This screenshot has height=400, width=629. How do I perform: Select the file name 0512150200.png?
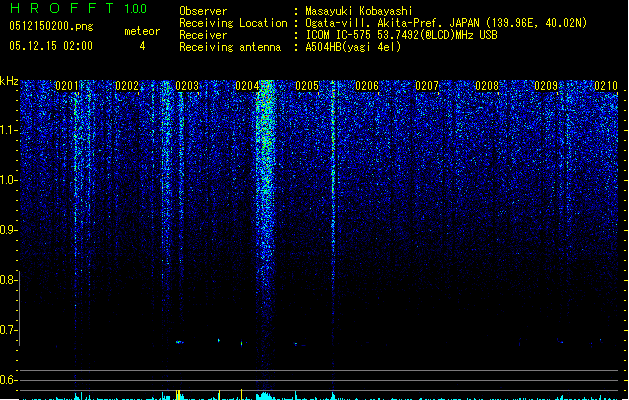(x=51, y=26)
